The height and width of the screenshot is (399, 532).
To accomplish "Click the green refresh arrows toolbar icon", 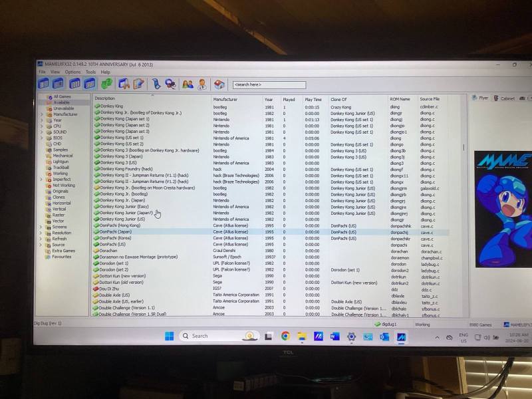I will [x=107, y=84].
